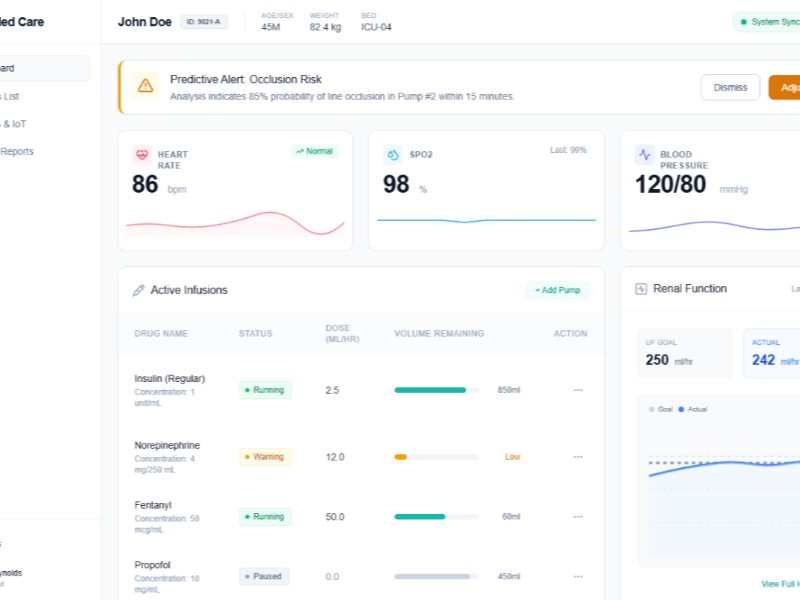The width and height of the screenshot is (800, 600).
Task: Click the Insulin volume remaining progress bar
Action: click(437, 390)
